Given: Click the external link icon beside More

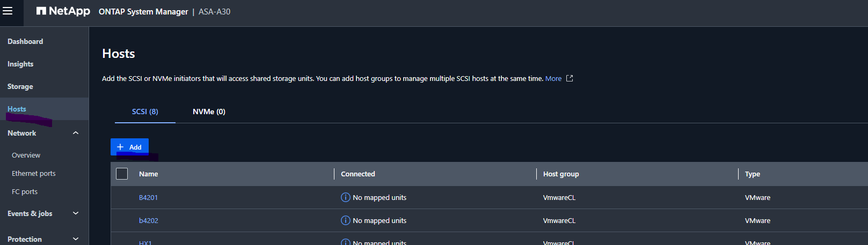Looking at the screenshot, I should [570, 78].
